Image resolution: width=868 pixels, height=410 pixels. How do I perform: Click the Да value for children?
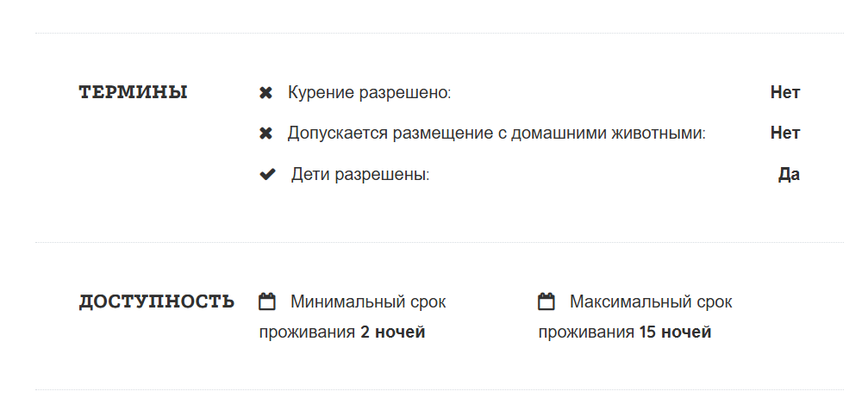point(789,175)
